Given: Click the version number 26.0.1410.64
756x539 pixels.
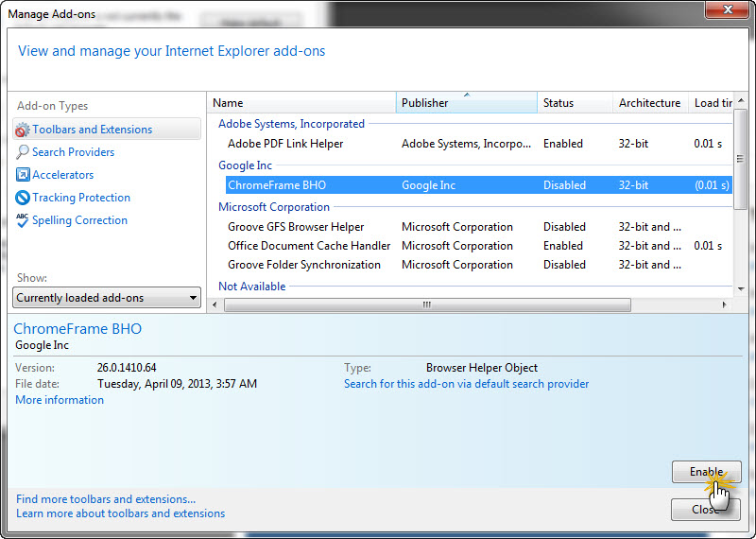Looking at the screenshot, I should (x=127, y=368).
